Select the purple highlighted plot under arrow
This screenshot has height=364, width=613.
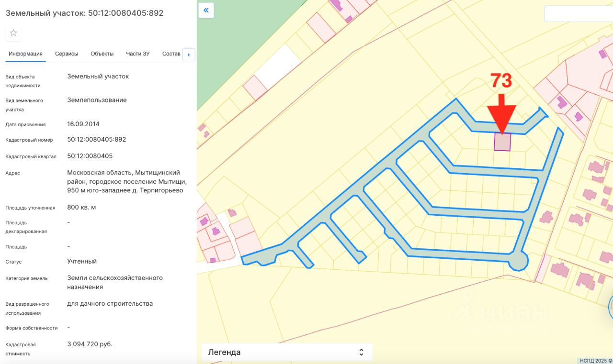502,143
